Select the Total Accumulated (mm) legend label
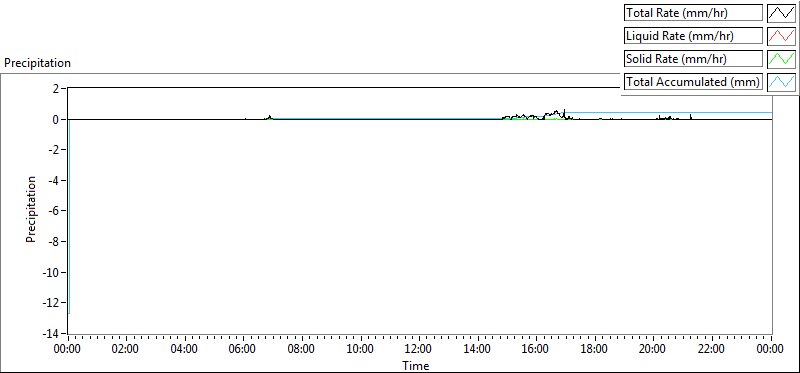 click(693, 82)
